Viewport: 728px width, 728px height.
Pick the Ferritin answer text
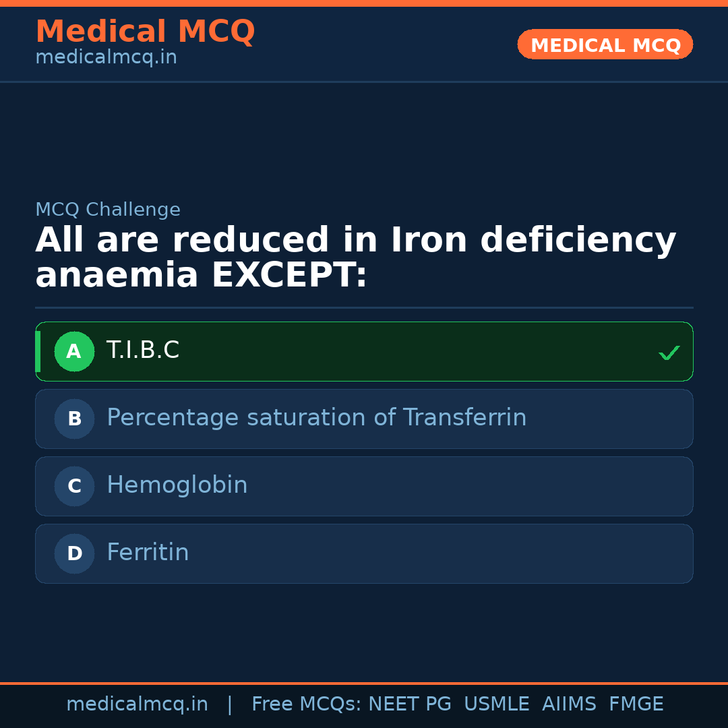[x=148, y=553]
